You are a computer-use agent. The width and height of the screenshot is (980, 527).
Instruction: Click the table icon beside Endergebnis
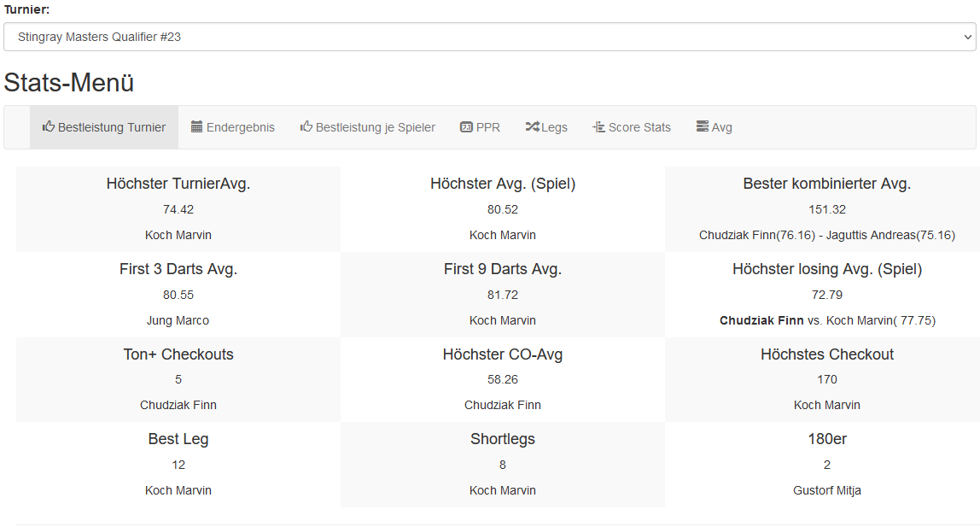[x=197, y=127]
